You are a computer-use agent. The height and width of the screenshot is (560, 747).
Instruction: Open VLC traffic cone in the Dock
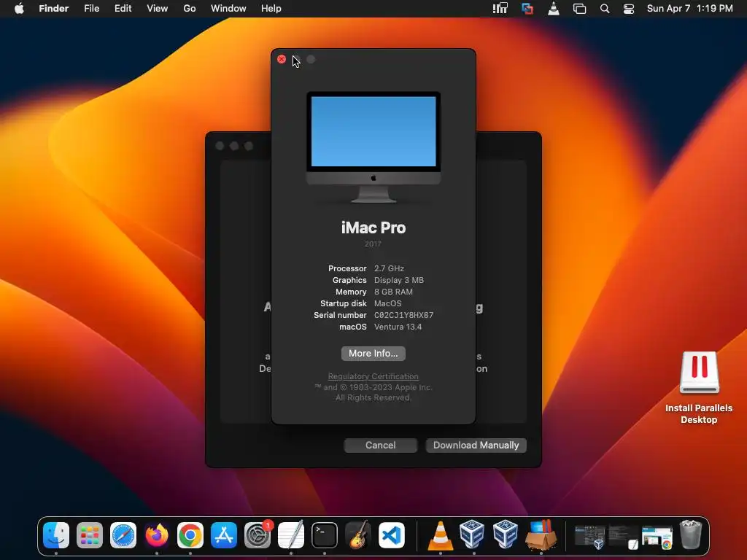440,534
